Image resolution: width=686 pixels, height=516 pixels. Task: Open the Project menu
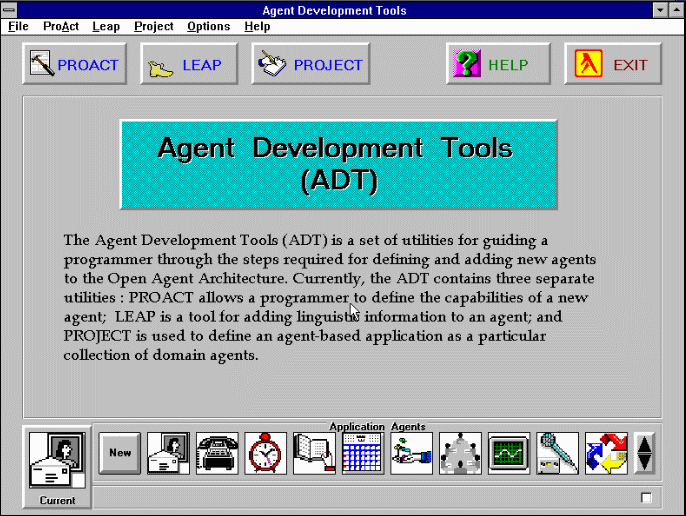(154, 27)
